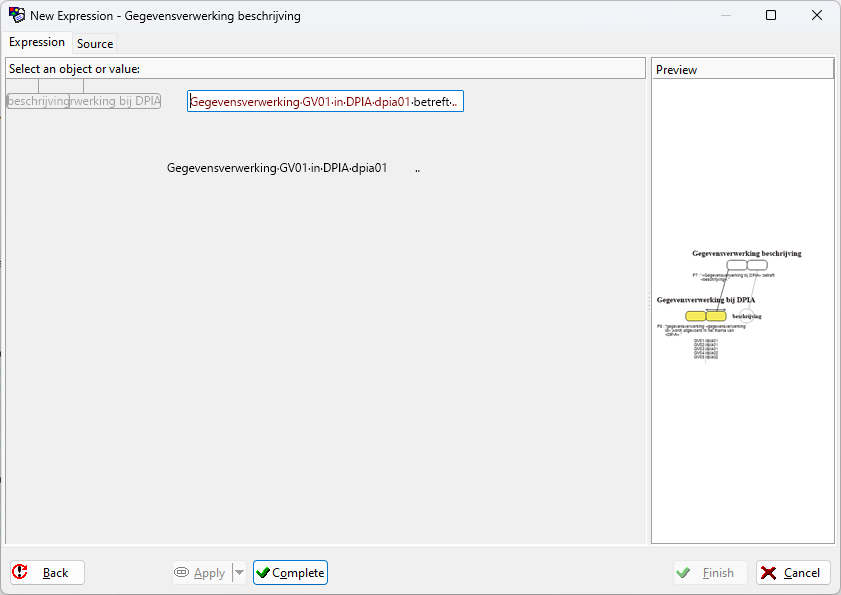Image resolution: width=841 pixels, height=595 pixels.
Task: Click the Back button
Action: 47,573
